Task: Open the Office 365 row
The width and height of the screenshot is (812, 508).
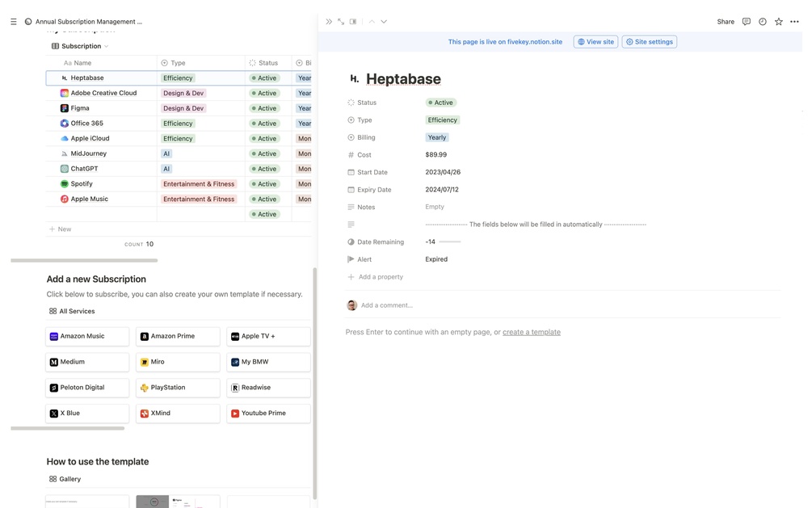Action: (x=87, y=124)
